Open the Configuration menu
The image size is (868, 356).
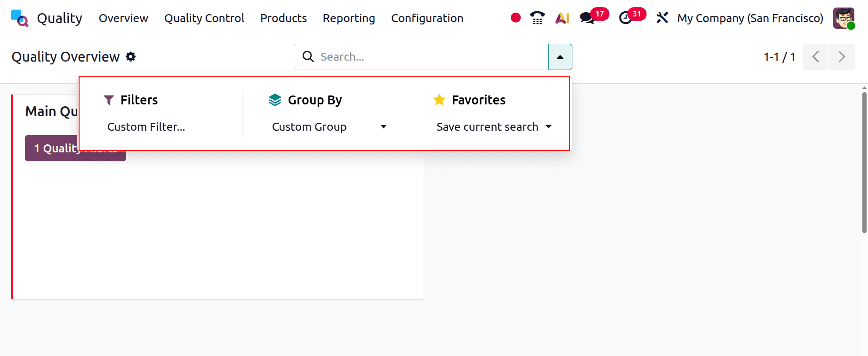point(427,18)
